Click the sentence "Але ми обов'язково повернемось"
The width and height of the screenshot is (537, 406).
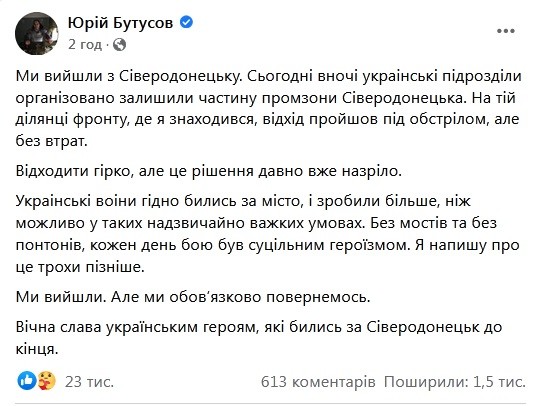(x=240, y=297)
